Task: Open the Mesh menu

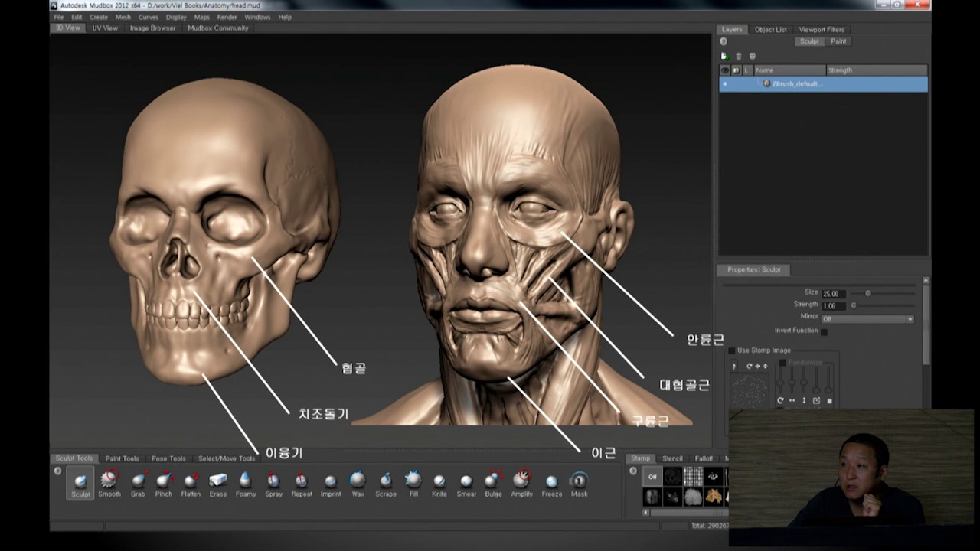Action: [x=122, y=17]
